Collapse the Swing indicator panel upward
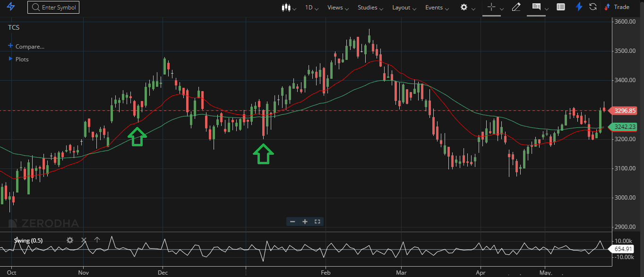The width and height of the screenshot is (644, 277). (97, 240)
